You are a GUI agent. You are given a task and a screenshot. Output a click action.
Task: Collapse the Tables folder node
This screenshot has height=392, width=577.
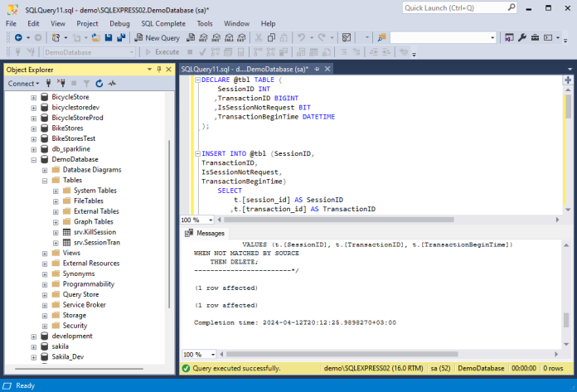(x=45, y=180)
